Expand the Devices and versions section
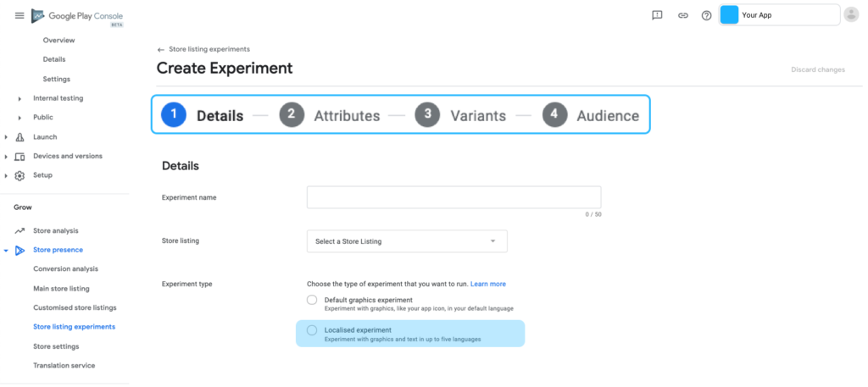This screenshot has width=868, height=387. tap(6, 157)
